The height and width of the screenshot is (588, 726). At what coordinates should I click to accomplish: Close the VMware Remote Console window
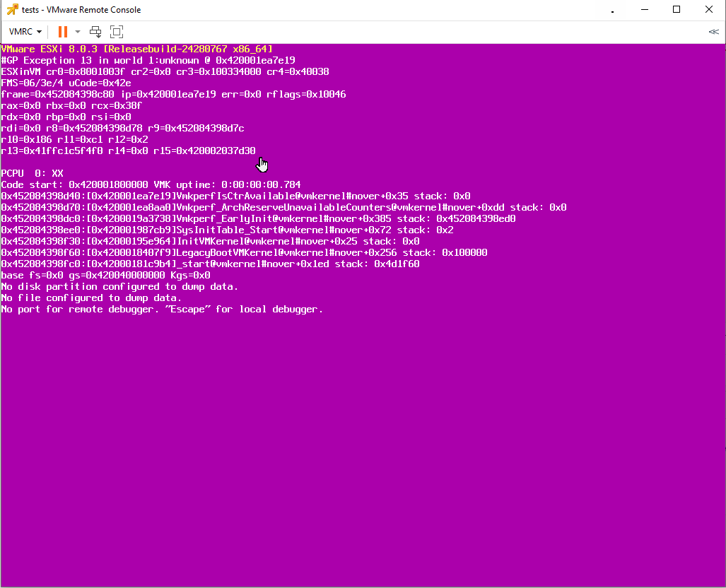(709, 9)
